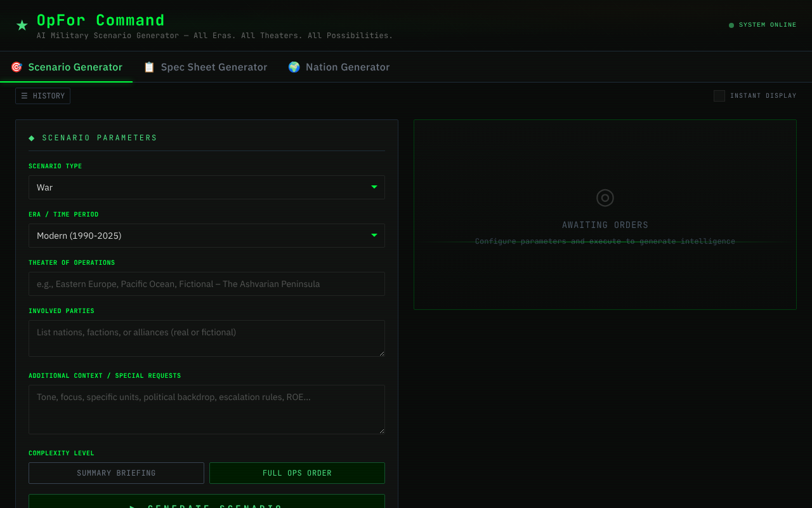
Task: Click the Involved Parties text area
Action: [x=206, y=337]
